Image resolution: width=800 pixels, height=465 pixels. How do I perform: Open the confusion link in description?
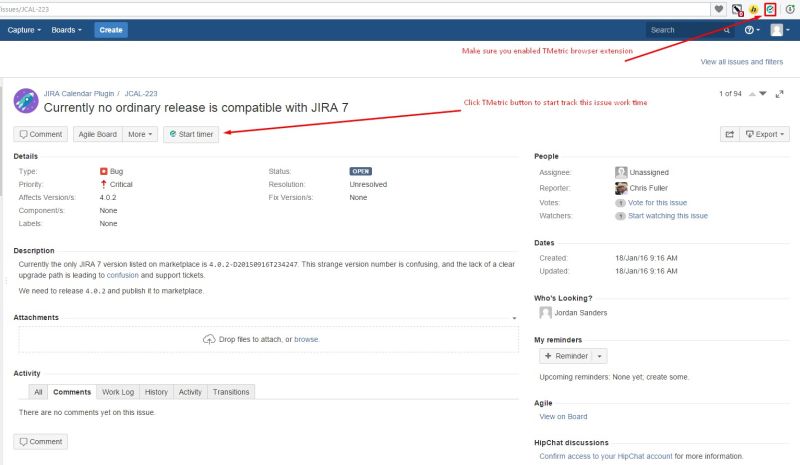[x=122, y=275]
